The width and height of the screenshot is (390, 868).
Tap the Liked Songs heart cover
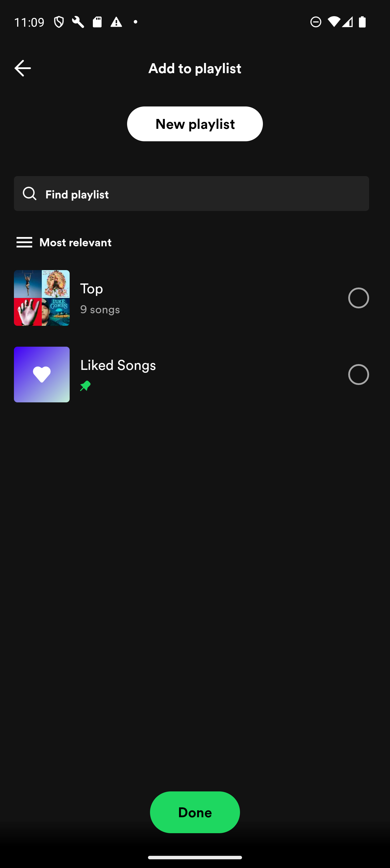coord(42,374)
